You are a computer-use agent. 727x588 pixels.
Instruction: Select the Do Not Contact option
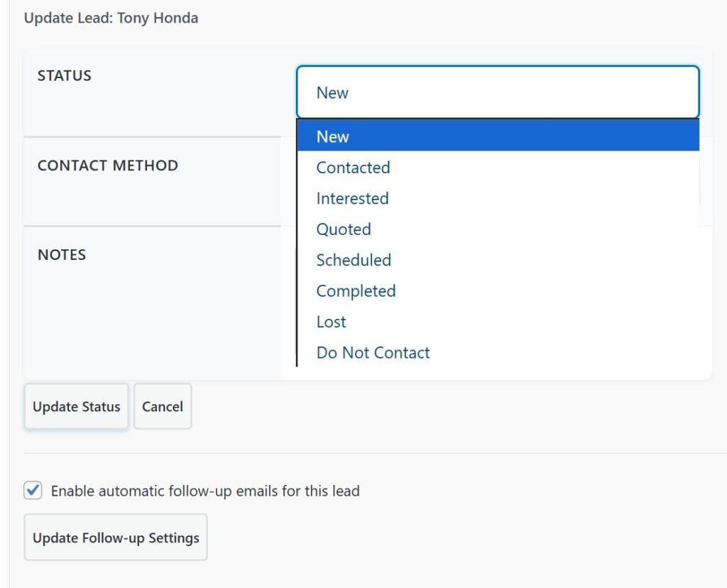click(x=373, y=353)
